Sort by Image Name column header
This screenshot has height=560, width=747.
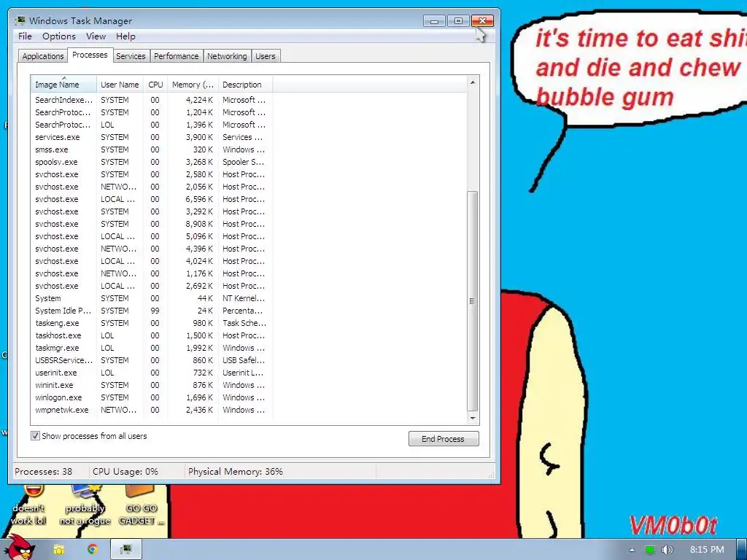tap(63, 85)
